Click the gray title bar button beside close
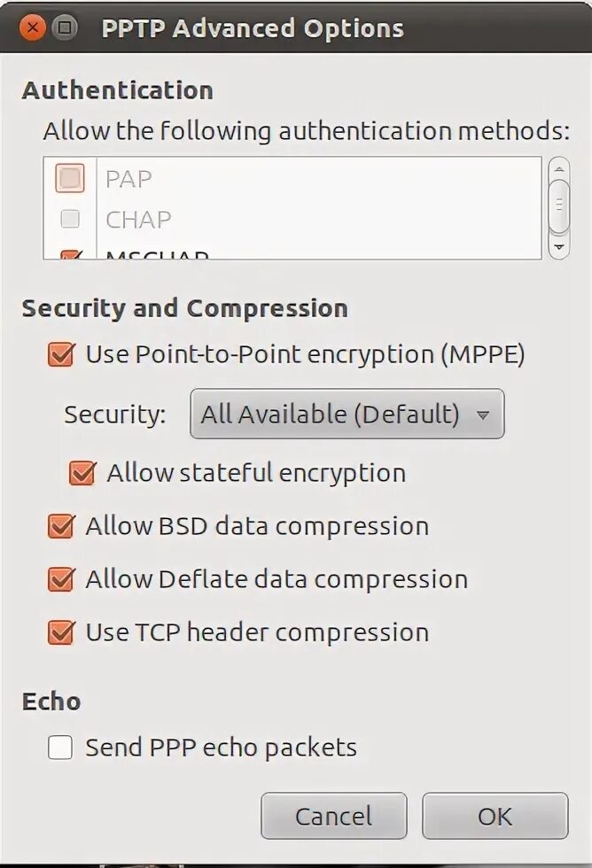The height and width of the screenshot is (868, 592). (x=63, y=28)
